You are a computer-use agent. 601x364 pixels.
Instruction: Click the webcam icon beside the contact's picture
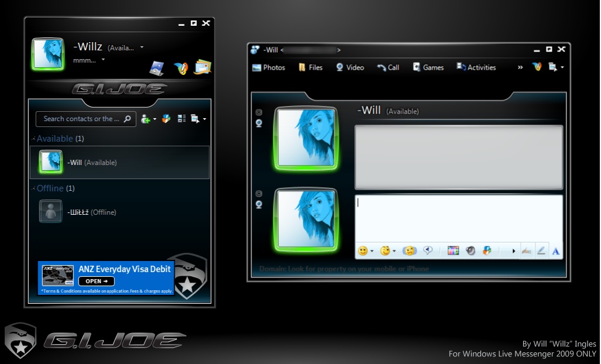click(259, 123)
